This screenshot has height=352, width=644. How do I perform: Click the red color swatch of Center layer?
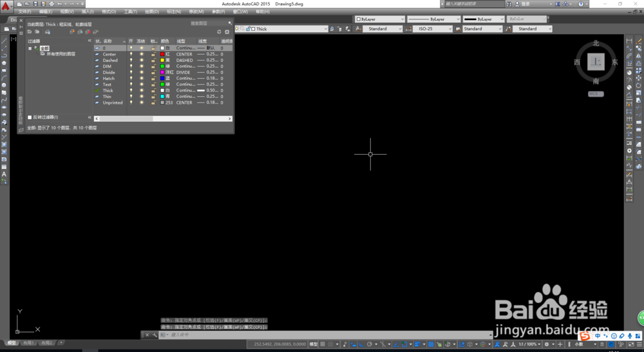(x=162, y=54)
